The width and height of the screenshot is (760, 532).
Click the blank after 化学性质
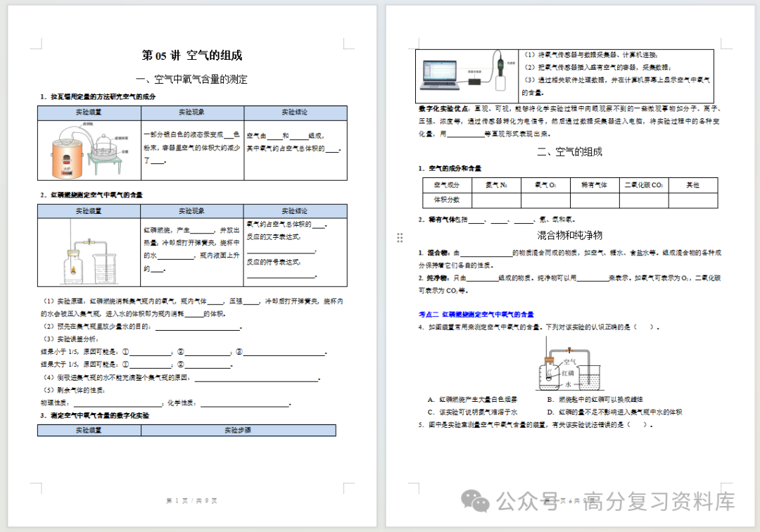coord(245,404)
